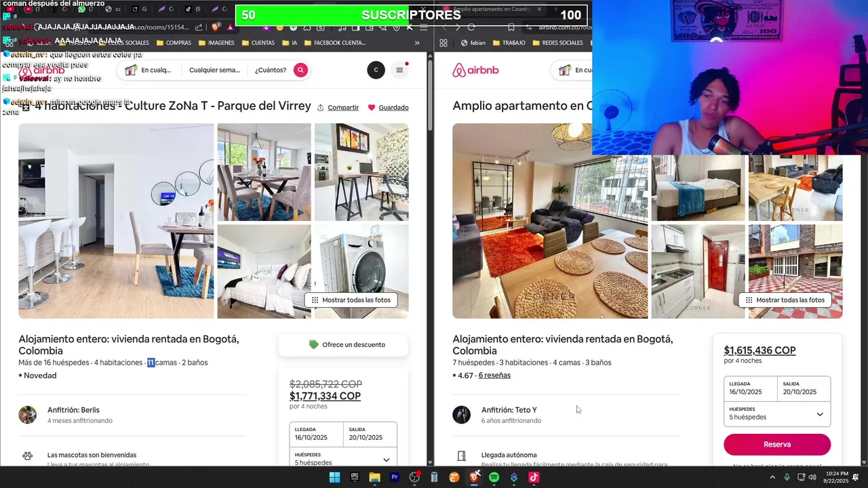Open the IA bookmarks folder
This screenshot has height=488, width=868.
coord(289,43)
